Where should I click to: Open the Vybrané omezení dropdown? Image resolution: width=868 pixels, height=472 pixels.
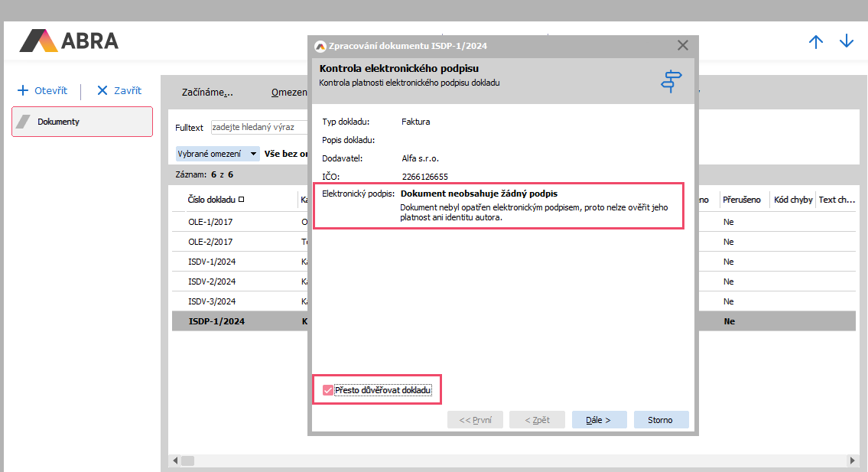click(218, 154)
